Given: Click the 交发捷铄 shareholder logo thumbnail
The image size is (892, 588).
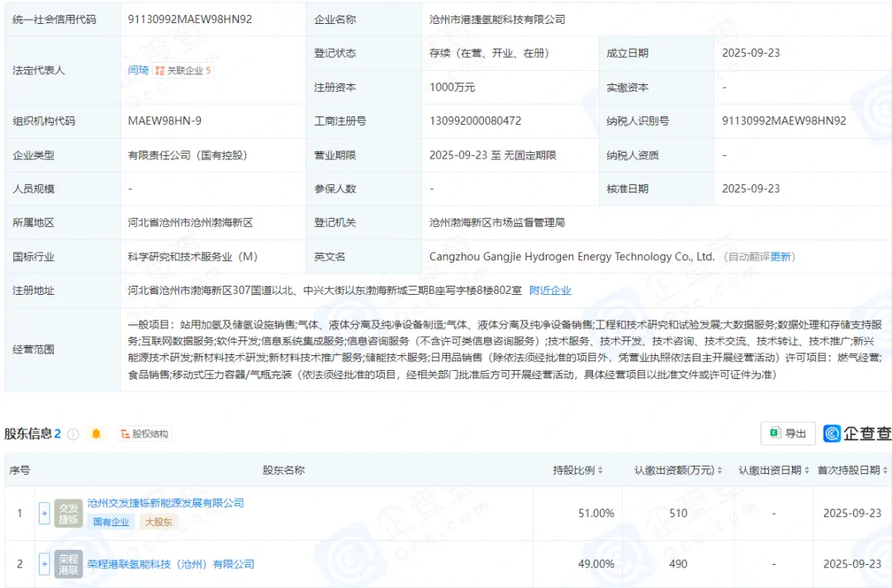Looking at the screenshot, I should coord(69,513).
